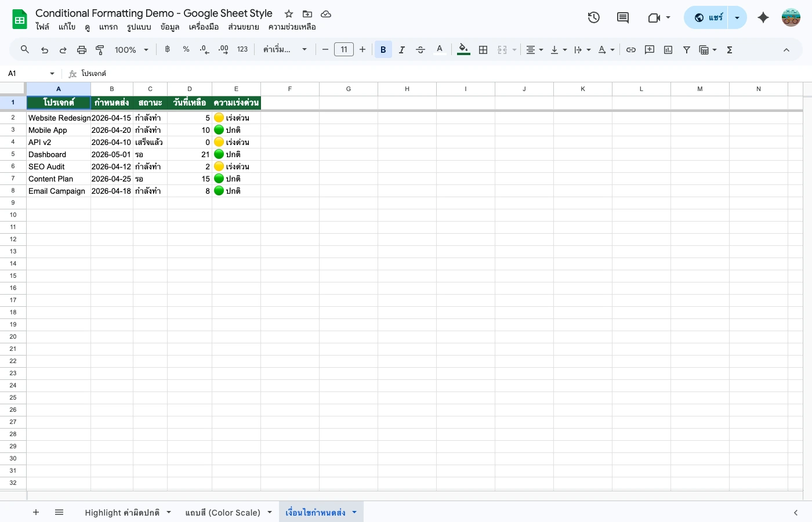Format values as percent
Viewport: 812px width, 522px height.
(x=186, y=49)
